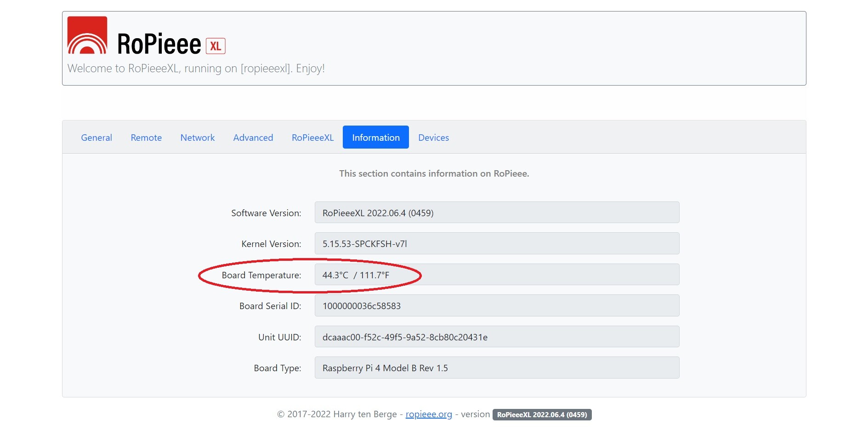
Task: Click the Board Type field Raspberry Pi 4
Action: pos(497,368)
